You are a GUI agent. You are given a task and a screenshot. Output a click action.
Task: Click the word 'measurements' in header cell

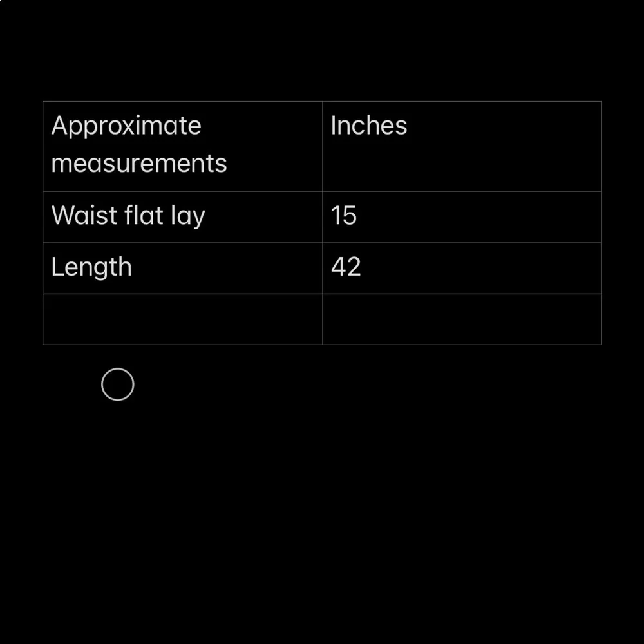pyautogui.click(x=139, y=164)
